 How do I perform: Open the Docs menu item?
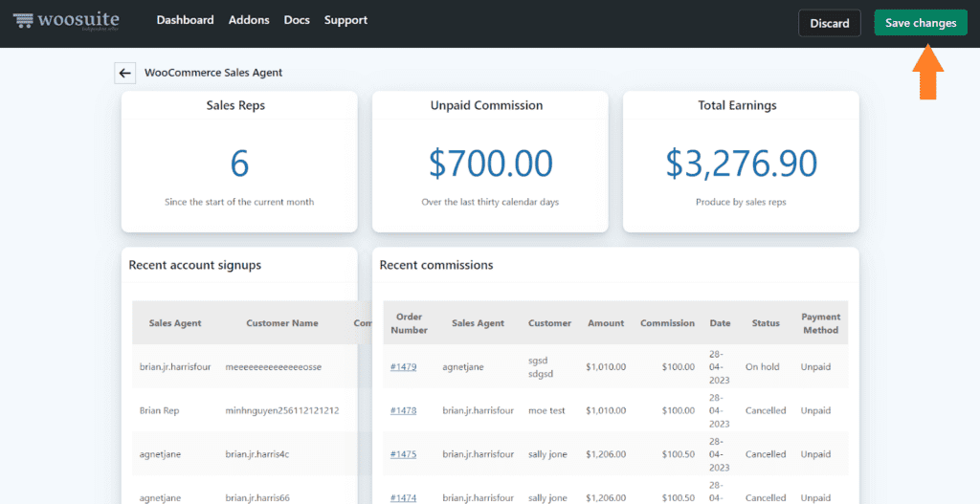(297, 20)
